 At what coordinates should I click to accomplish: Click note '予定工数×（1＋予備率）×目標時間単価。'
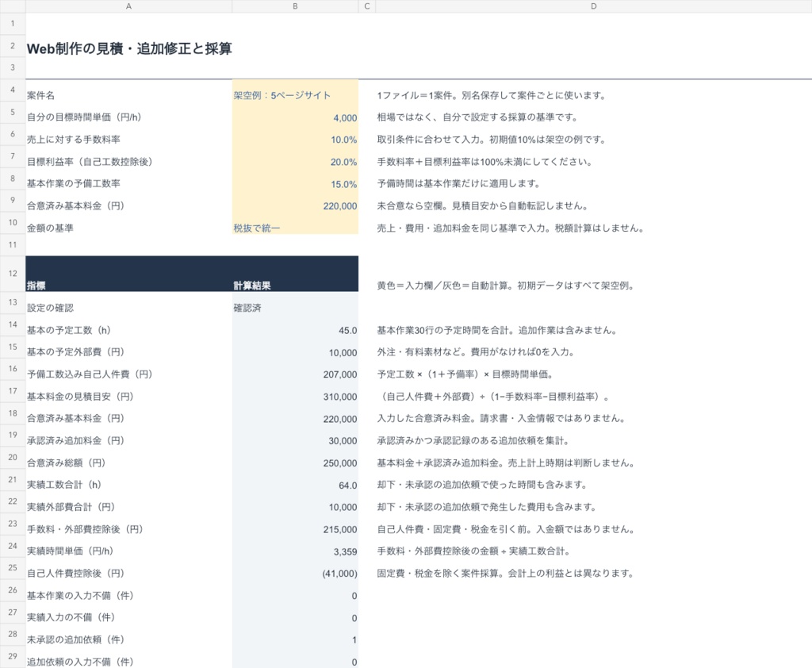tap(465, 374)
